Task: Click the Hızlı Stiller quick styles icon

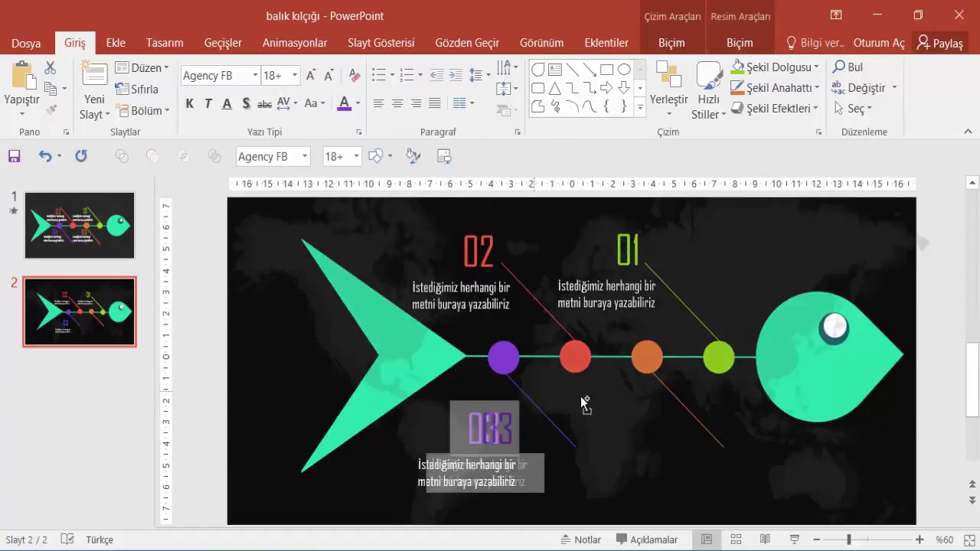Action: pos(709,75)
